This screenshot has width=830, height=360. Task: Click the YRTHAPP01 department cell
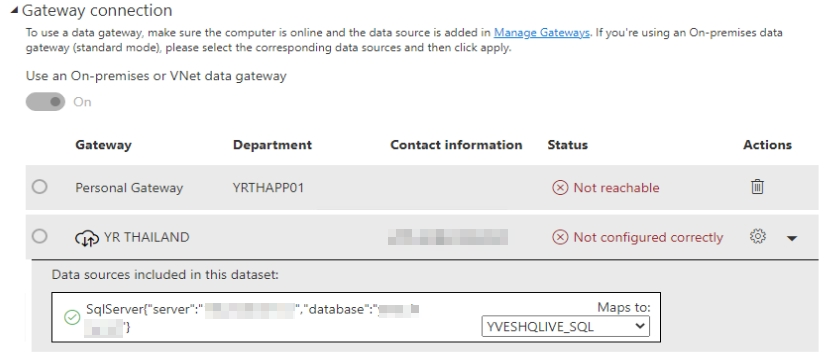pyautogui.click(x=268, y=188)
